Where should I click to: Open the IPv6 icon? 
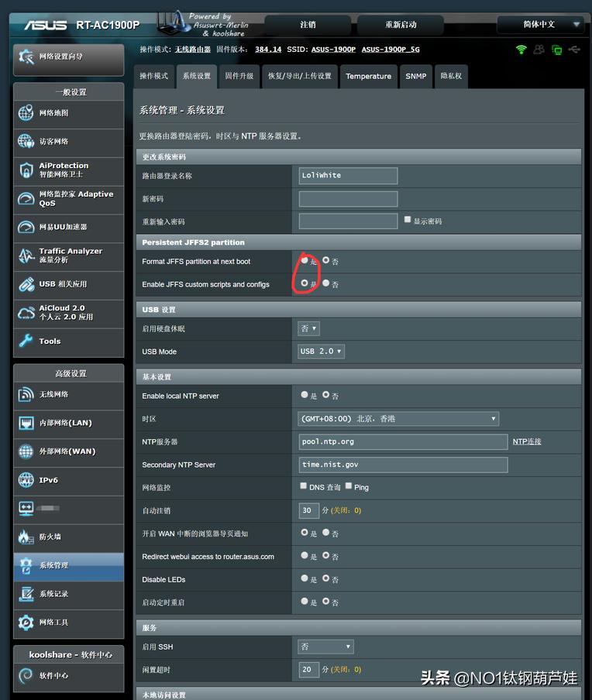coord(26,480)
